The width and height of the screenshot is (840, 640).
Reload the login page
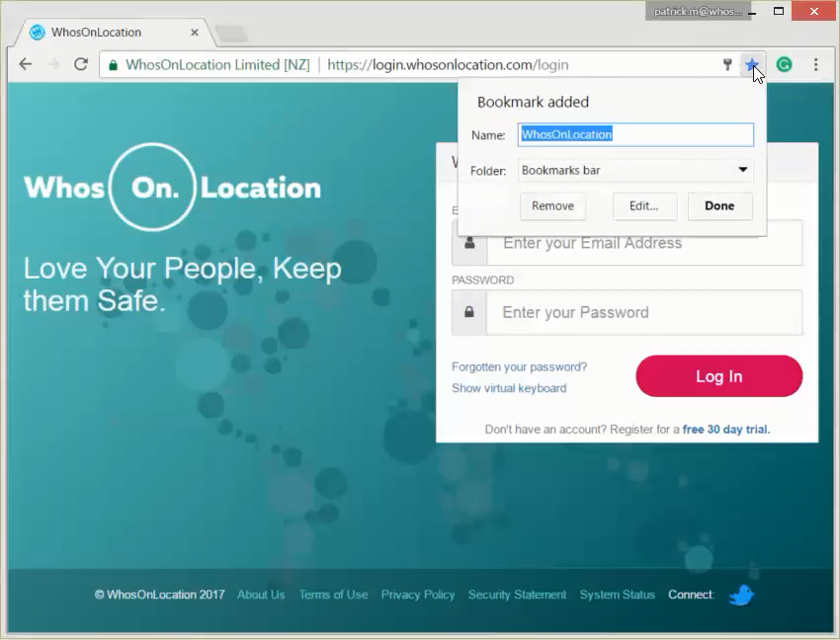81,64
